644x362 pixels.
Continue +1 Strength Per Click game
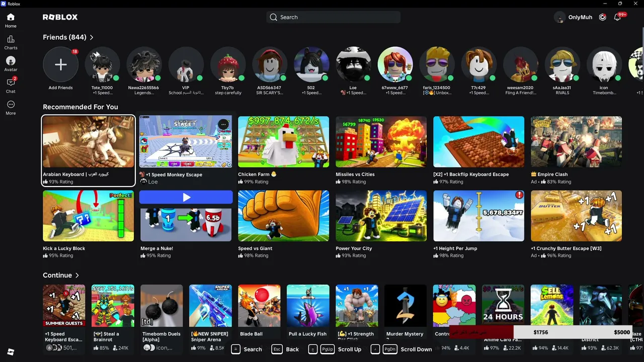click(357, 306)
